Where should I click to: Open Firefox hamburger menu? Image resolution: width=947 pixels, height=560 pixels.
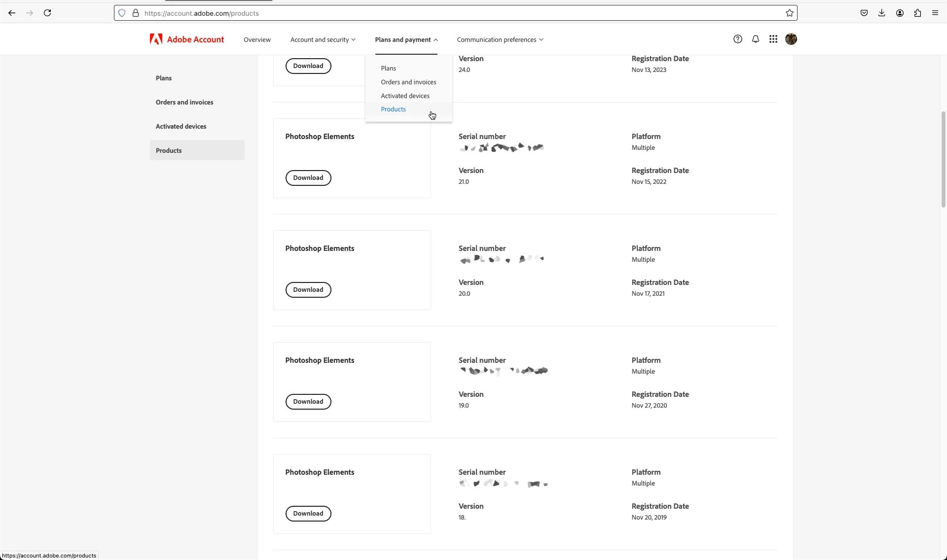935,13
